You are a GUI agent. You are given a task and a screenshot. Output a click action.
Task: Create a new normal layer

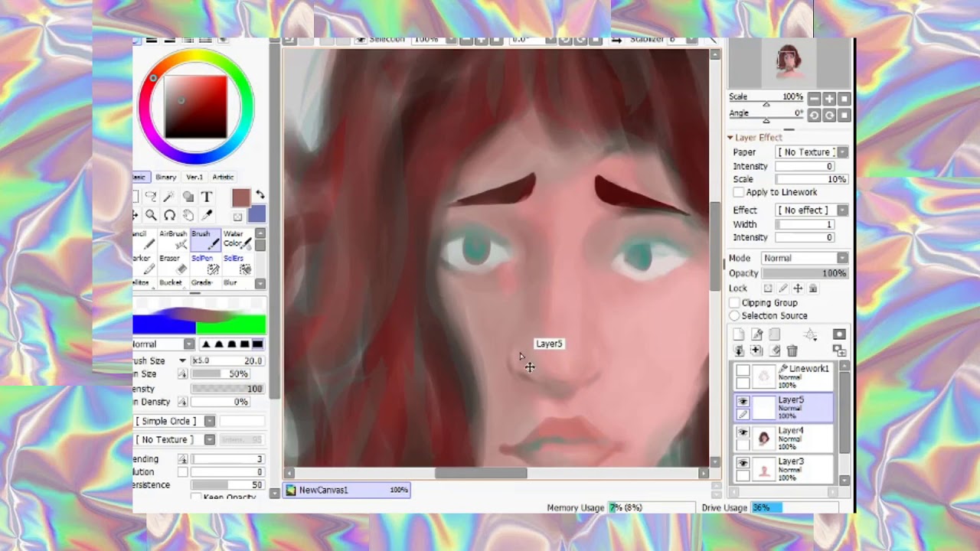pos(739,334)
